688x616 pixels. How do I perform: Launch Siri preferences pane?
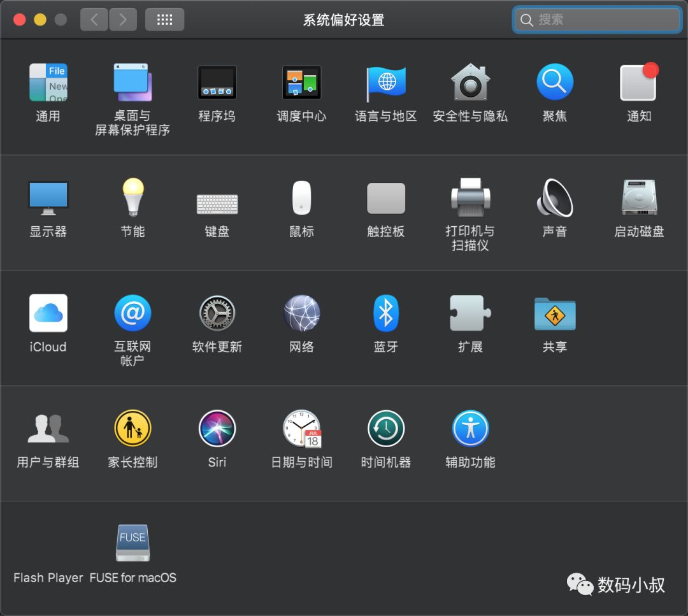(x=217, y=429)
